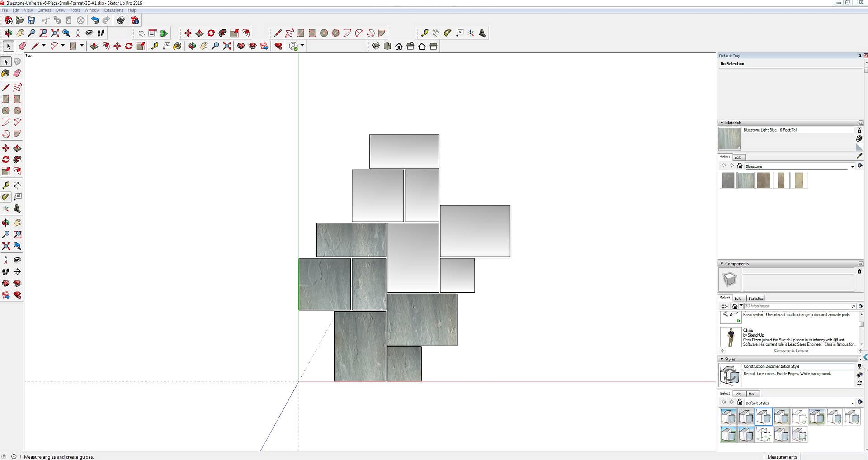This screenshot has height=460, width=868.
Task: Collapse the Materials panel
Action: pyautogui.click(x=722, y=123)
